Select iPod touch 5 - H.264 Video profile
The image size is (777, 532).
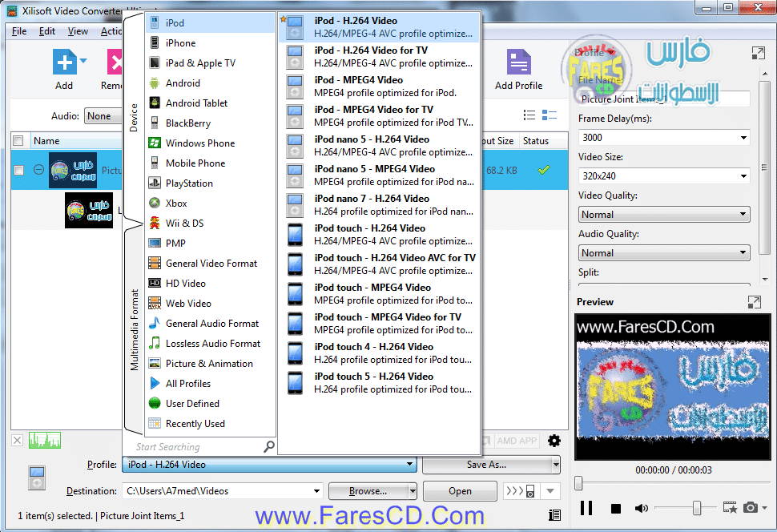pyautogui.click(x=380, y=383)
